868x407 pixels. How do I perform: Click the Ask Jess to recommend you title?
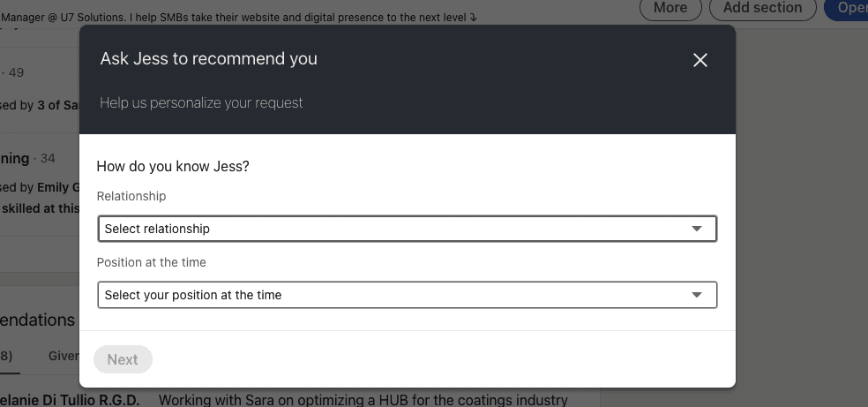tap(209, 58)
